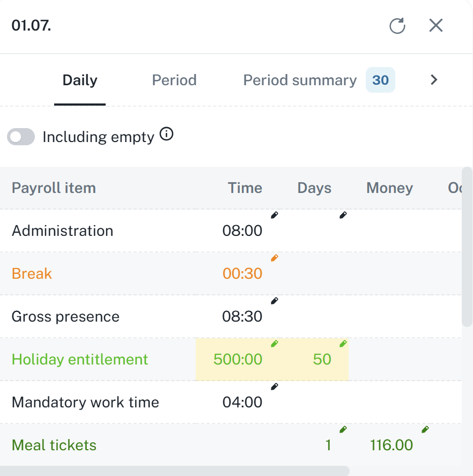Click the Break payroll item label
Screen dimensions: 473x476
coord(32,273)
